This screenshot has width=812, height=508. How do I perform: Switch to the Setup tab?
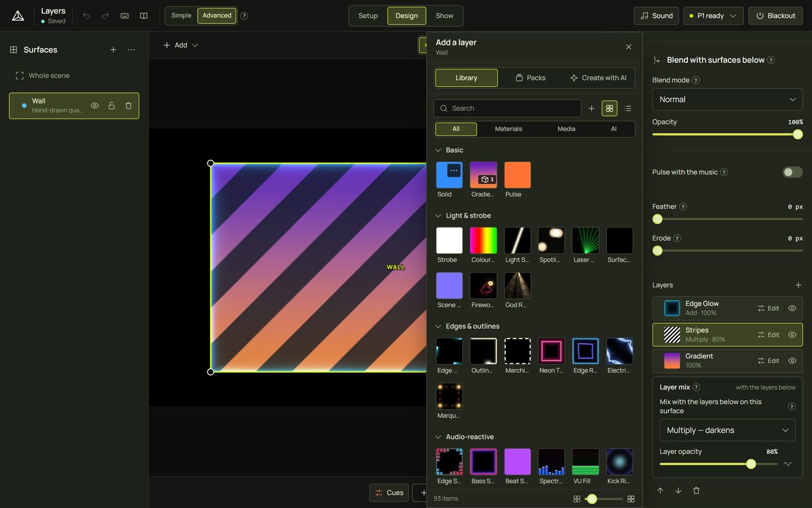pyautogui.click(x=368, y=16)
